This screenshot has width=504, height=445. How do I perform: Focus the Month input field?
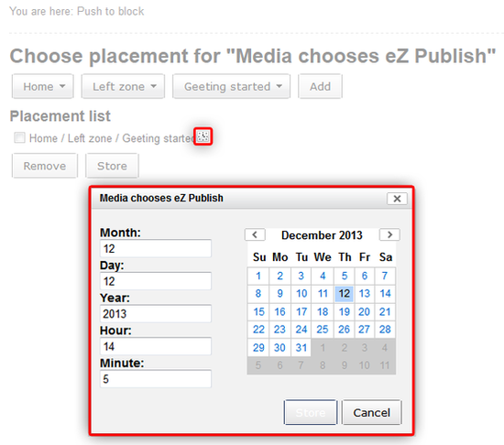(x=156, y=248)
